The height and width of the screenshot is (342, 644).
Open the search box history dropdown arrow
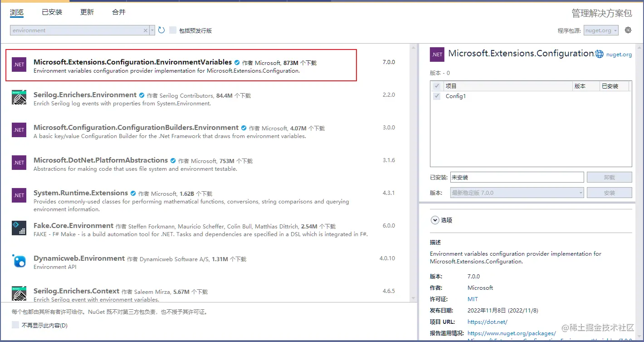click(152, 30)
